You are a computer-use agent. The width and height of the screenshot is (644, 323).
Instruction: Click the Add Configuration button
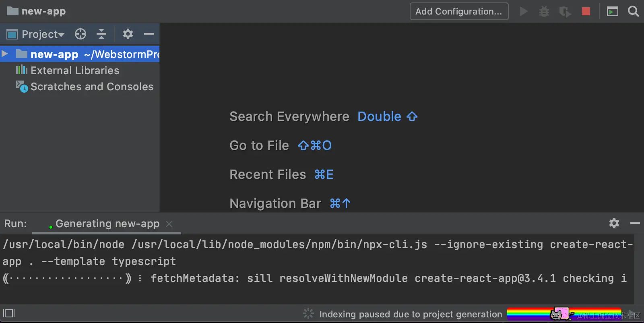pyautogui.click(x=459, y=11)
